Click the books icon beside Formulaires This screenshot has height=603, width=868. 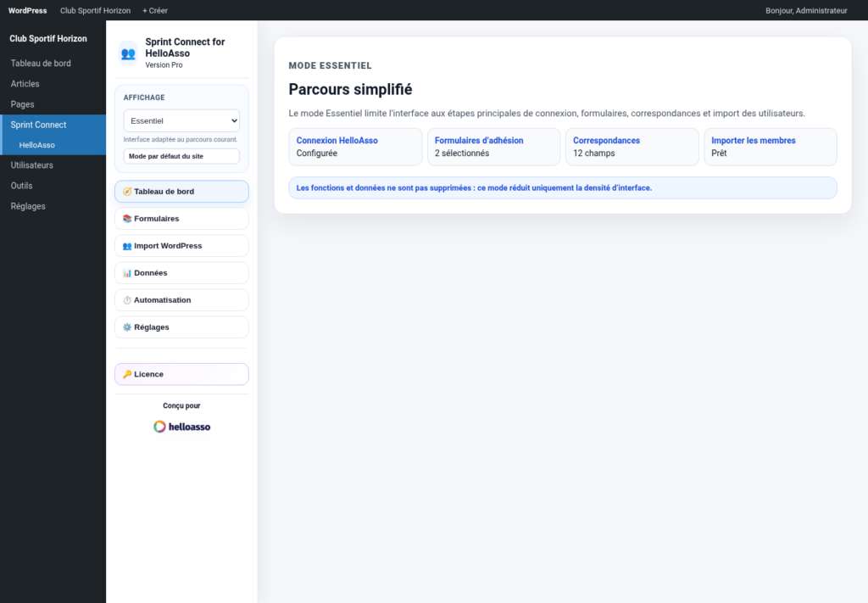click(127, 219)
